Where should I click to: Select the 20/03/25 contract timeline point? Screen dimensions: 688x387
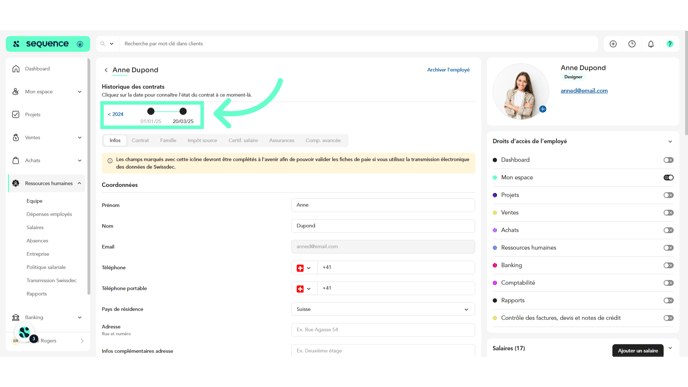click(183, 111)
